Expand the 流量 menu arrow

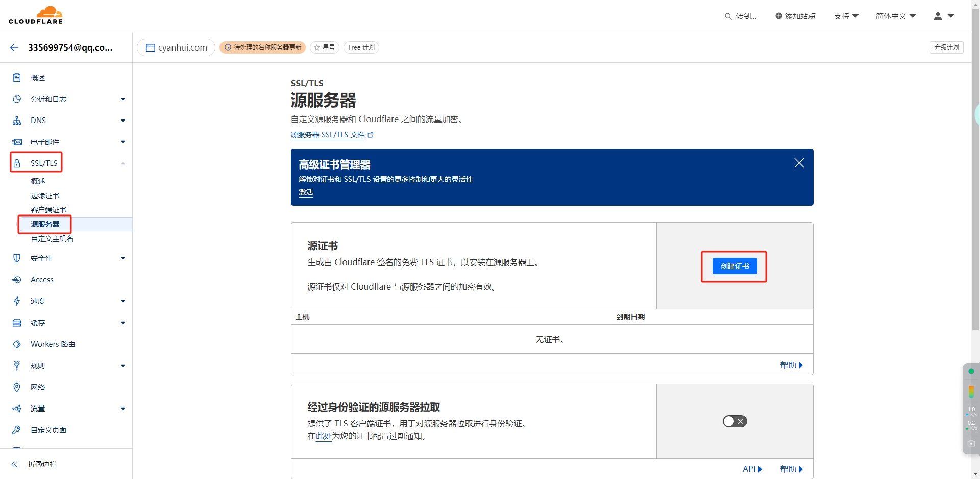[x=123, y=409]
